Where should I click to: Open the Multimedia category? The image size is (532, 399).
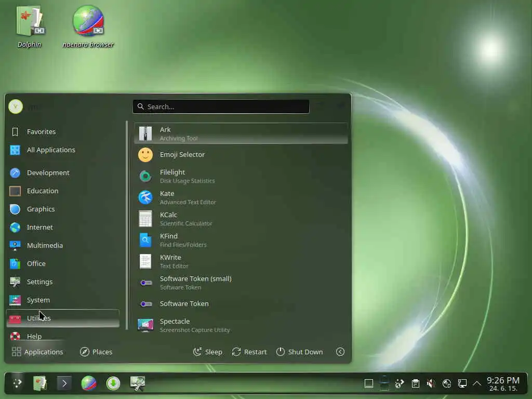[x=63, y=245]
